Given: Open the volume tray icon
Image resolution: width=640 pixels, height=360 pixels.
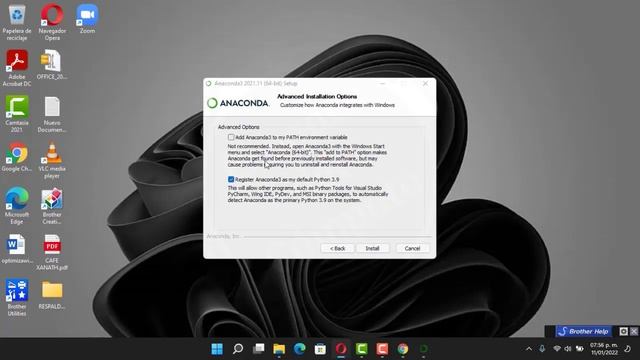Looking at the screenshot, I should point(568,349).
